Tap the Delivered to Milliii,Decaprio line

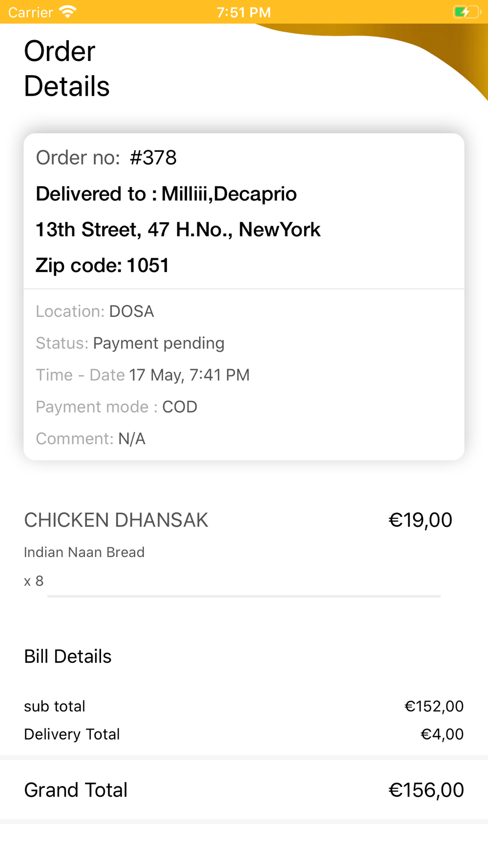pyautogui.click(x=166, y=194)
